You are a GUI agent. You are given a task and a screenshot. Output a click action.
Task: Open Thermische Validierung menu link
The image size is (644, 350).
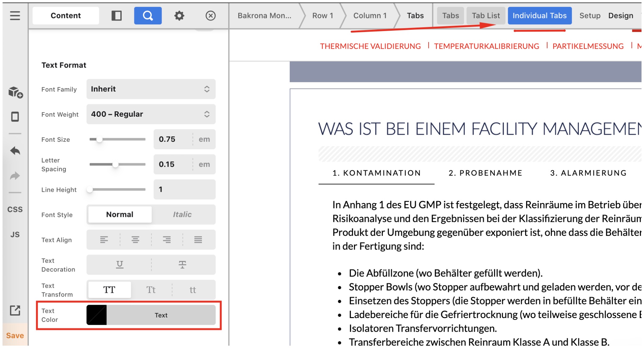click(x=370, y=46)
